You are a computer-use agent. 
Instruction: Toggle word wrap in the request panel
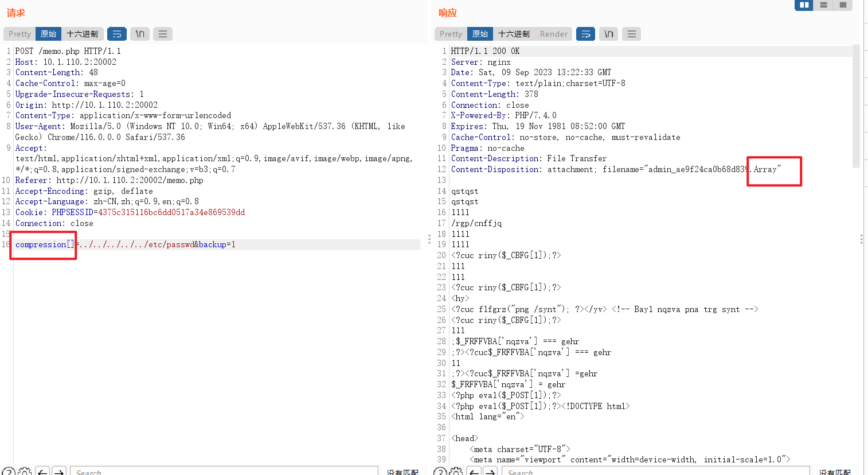click(117, 34)
